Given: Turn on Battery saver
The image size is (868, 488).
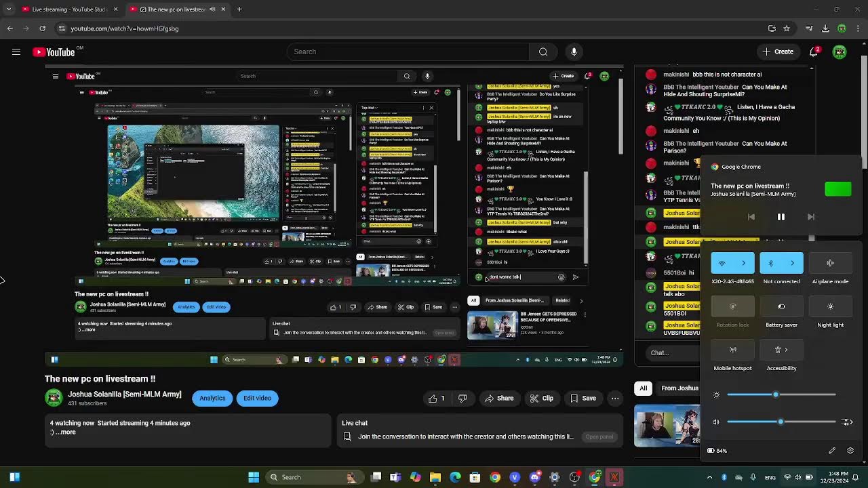Looking at the screenshot, I should (x=781, y=306).
